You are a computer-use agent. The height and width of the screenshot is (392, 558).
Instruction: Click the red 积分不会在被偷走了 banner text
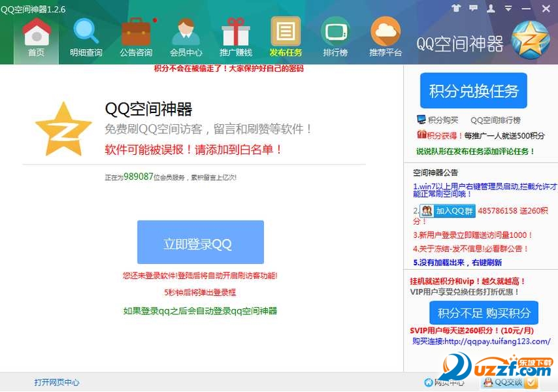pos(229,69)
